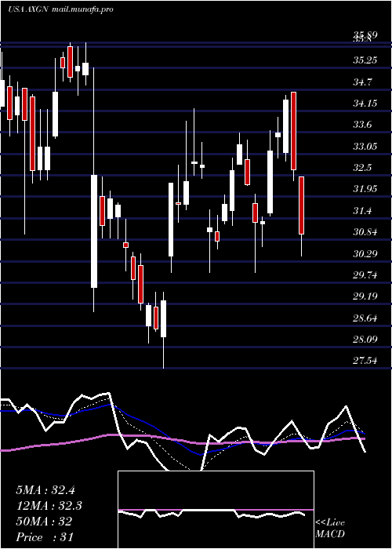Viewport: 392px width, 549px height.
Task: Click the 28.09 price axis label
Action: click(365, 340)
